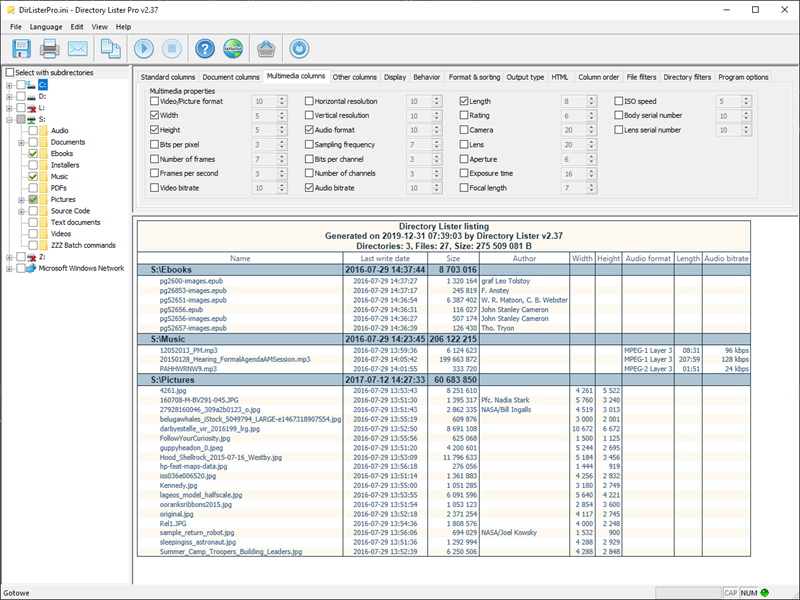Switch to the File filters tab

click(641, 77)
